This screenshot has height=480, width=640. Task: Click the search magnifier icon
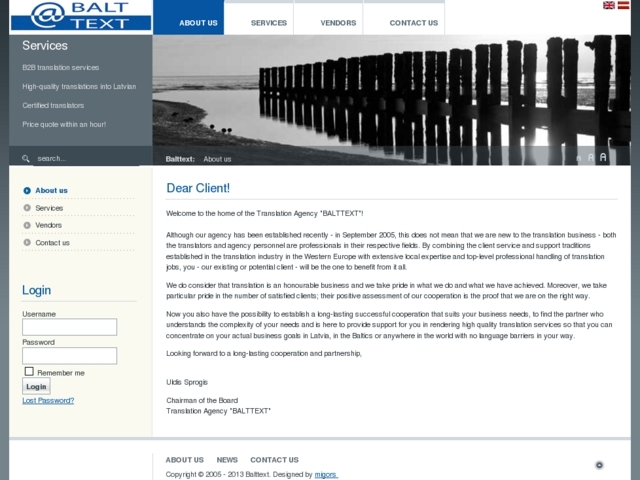26,158
